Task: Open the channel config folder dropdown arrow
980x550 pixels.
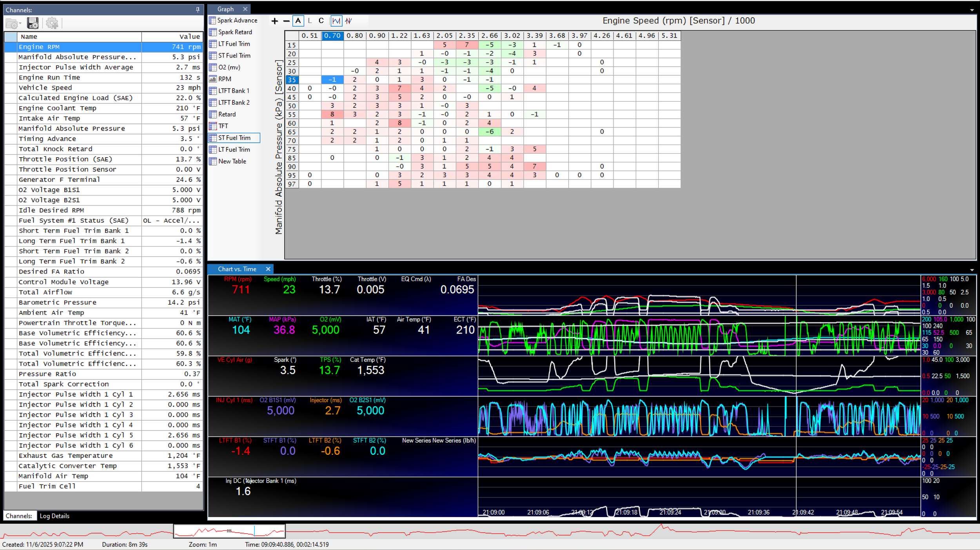Action: (x=20, y=24)
